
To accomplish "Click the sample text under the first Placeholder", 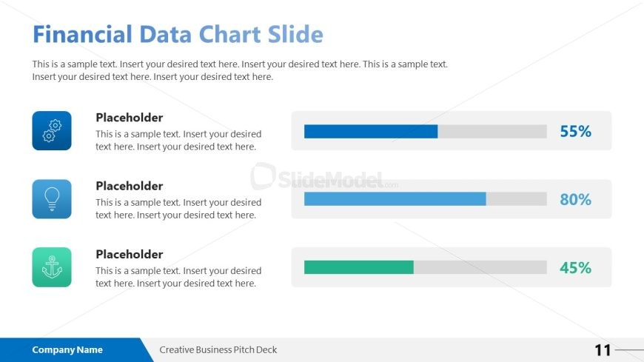I will tap(178, 141).
